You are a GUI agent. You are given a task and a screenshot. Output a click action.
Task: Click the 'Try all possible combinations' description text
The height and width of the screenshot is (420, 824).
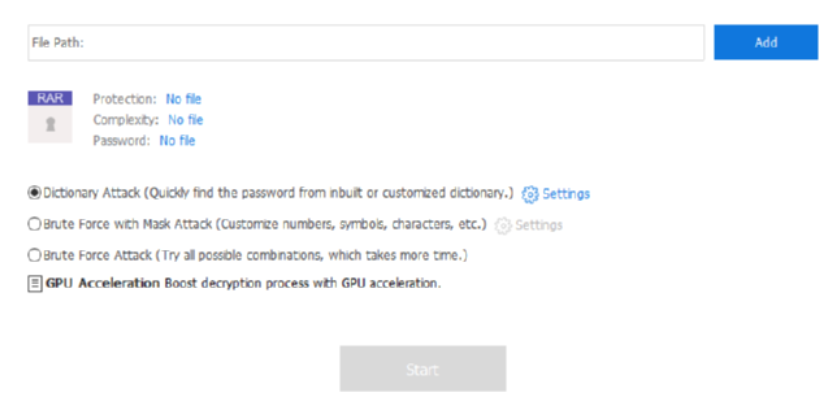point(311,255)
